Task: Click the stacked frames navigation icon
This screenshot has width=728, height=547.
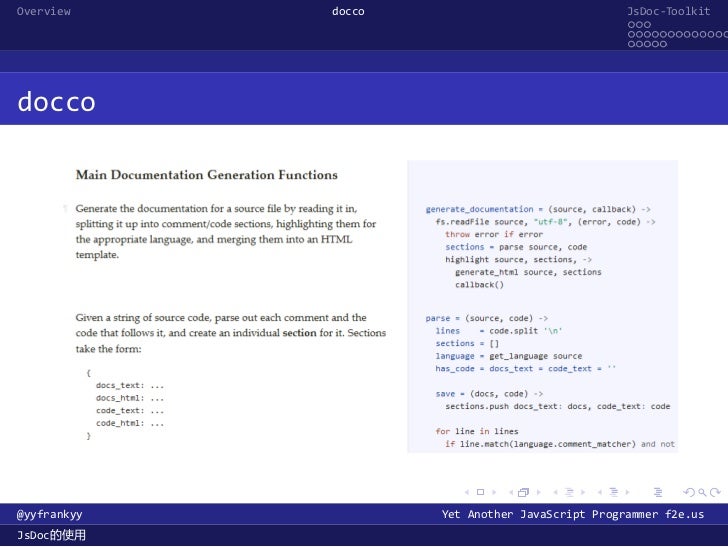Action: (x=523, y=492)
